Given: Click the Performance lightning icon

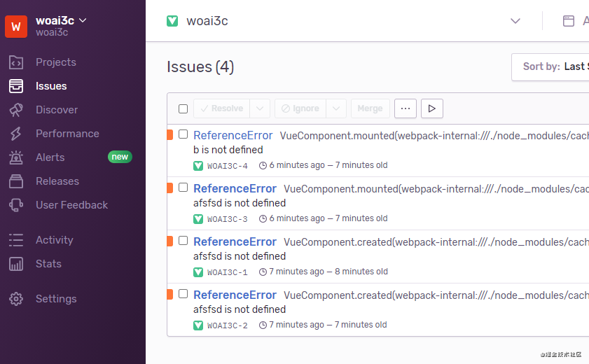Looking at the screenshot, I should coord(16,134).
